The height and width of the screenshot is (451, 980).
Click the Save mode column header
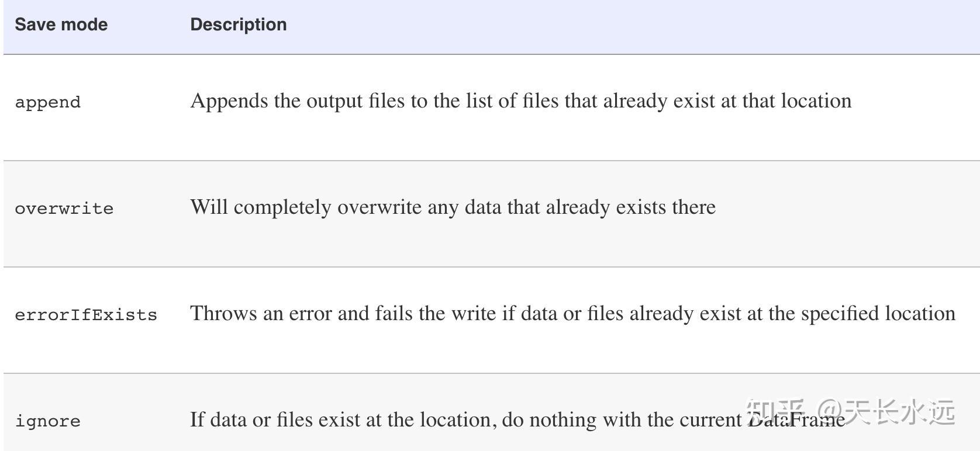tap(61, 25)
